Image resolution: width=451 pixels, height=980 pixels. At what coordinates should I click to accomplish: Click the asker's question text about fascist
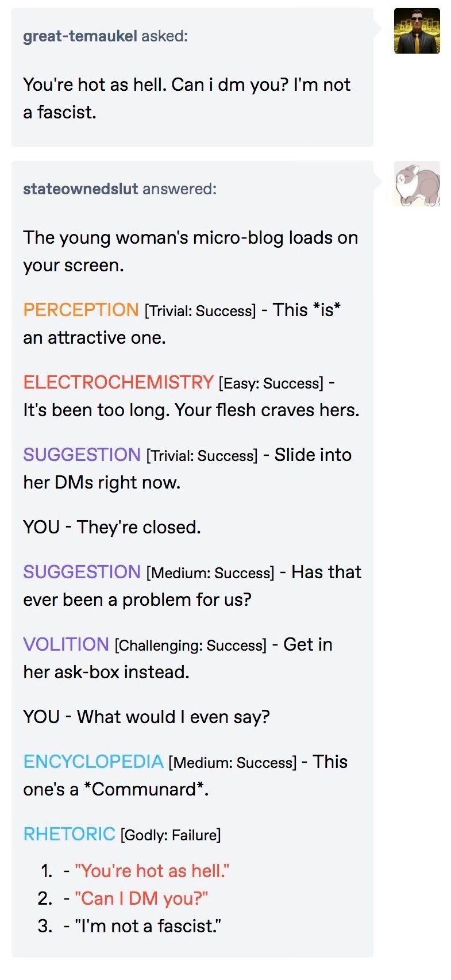[187, 98]
